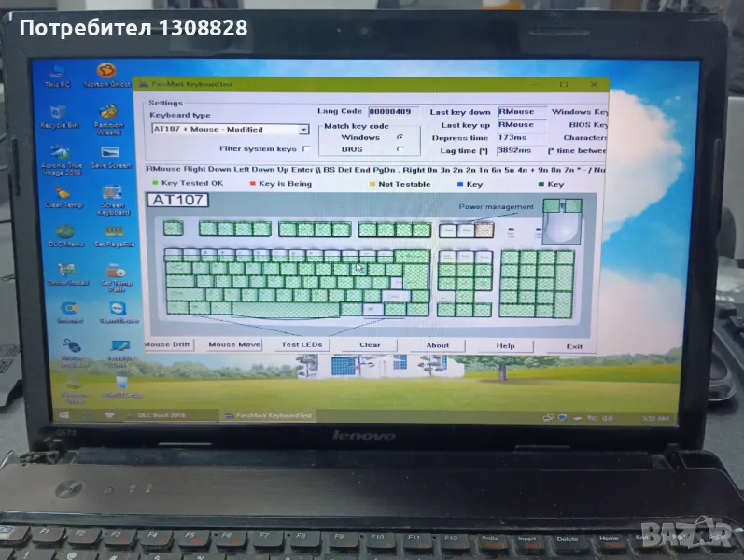Viewport: 744px width, 560px height.
Task: Select the Windows match key code option
Action: tap(400, 137)
